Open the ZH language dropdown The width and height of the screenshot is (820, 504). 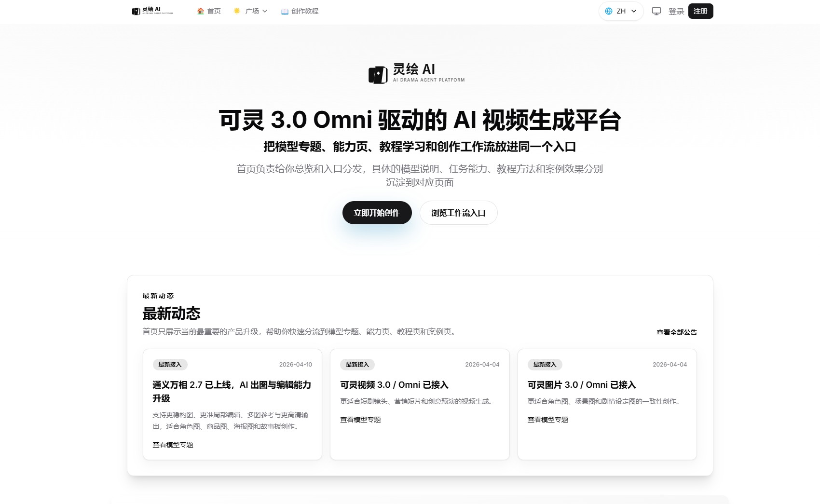pyautogui.click(x=621, y=10)
